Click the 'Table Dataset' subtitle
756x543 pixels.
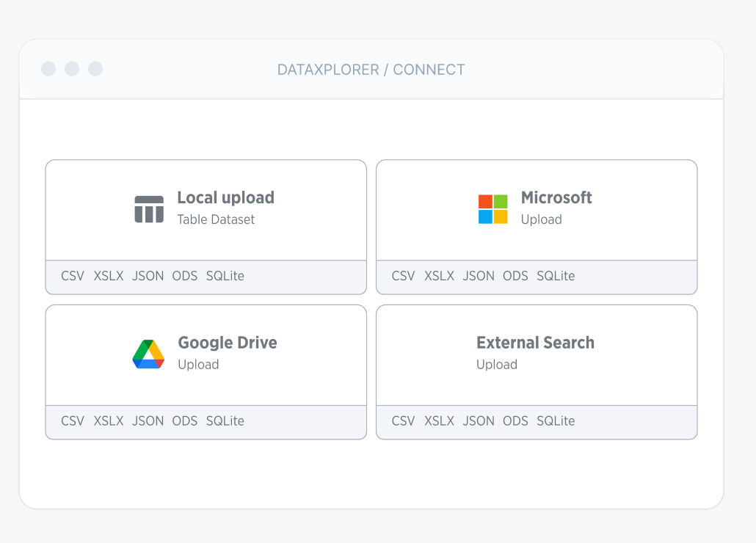(216, 219)
